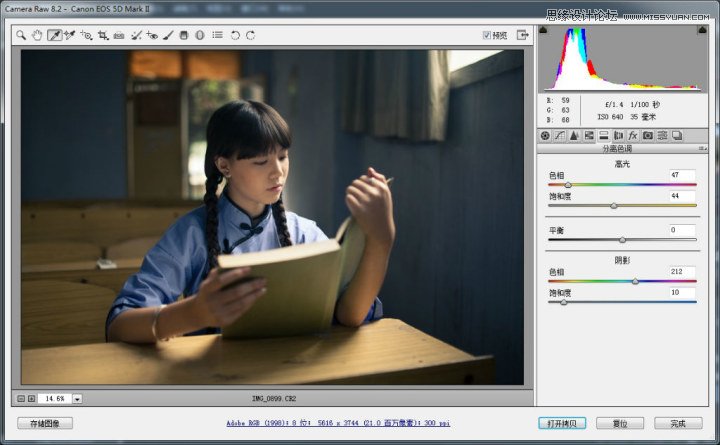Select the Hand tool
The width and height of the screenshot is (720, 445).
(x=37, y=35)
